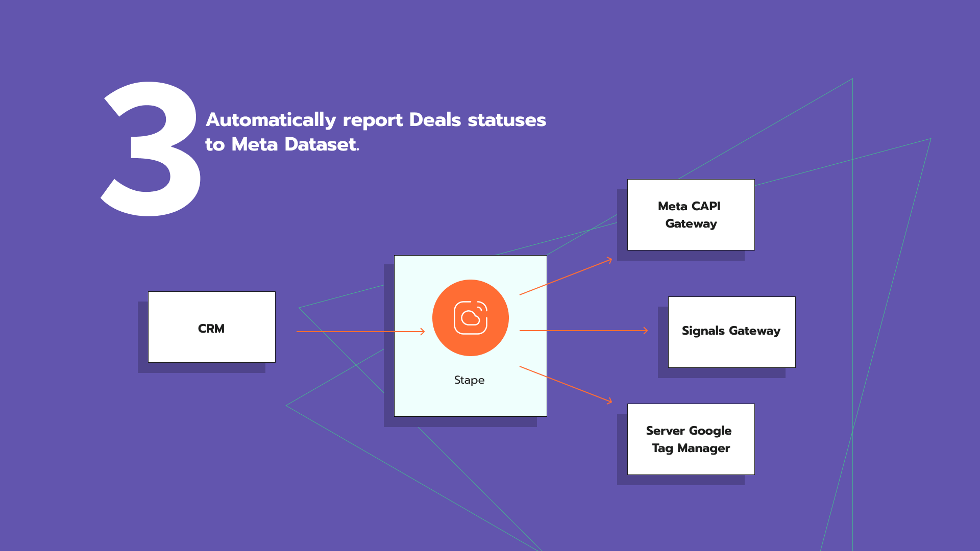The height and width of the screenshot is (551, 980).
Task: Click the heading 'Automatically report Deals statuses'
Action: [376, 120]
